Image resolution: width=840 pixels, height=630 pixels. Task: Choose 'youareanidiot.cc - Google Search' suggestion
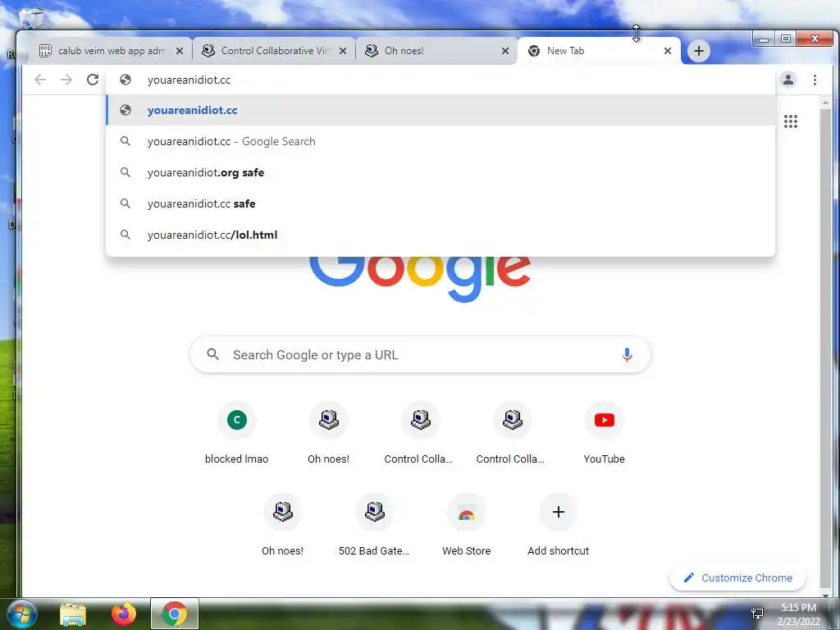[x=441, y=141]
